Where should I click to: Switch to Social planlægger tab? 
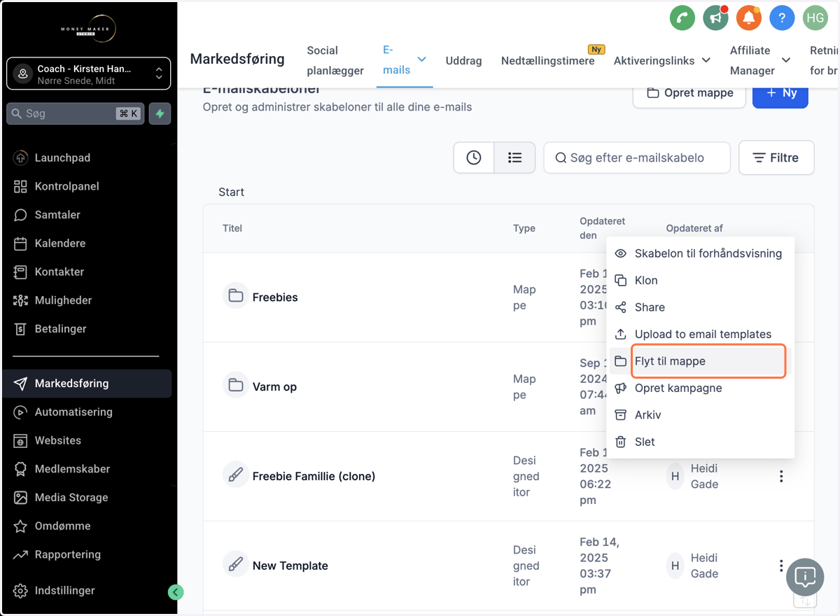click(335, 60)
